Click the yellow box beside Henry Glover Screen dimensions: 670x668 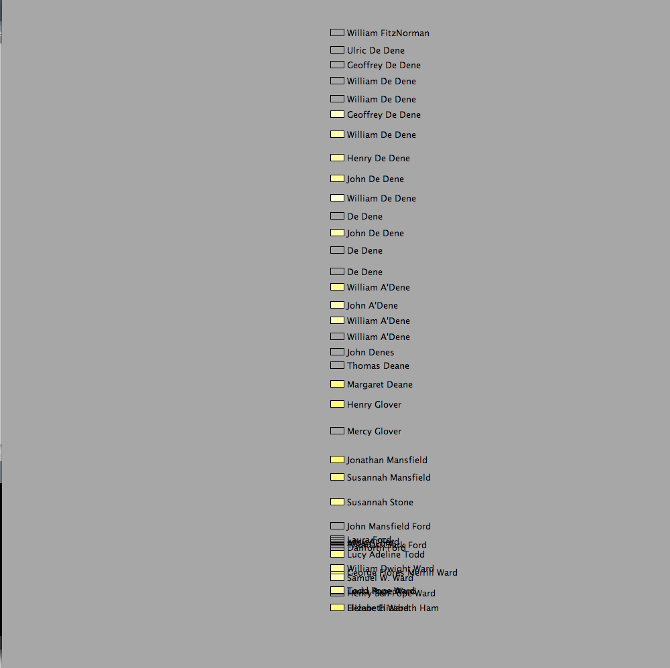click(337, 404)
